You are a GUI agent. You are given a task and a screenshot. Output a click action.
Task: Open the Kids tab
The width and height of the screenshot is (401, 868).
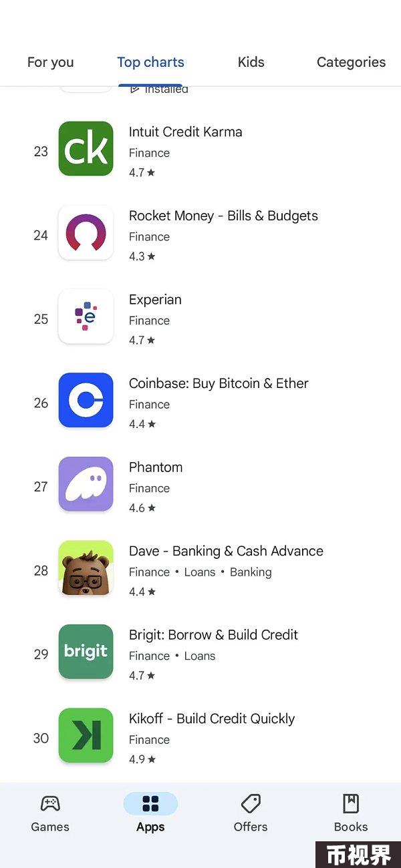pos(251,62)
